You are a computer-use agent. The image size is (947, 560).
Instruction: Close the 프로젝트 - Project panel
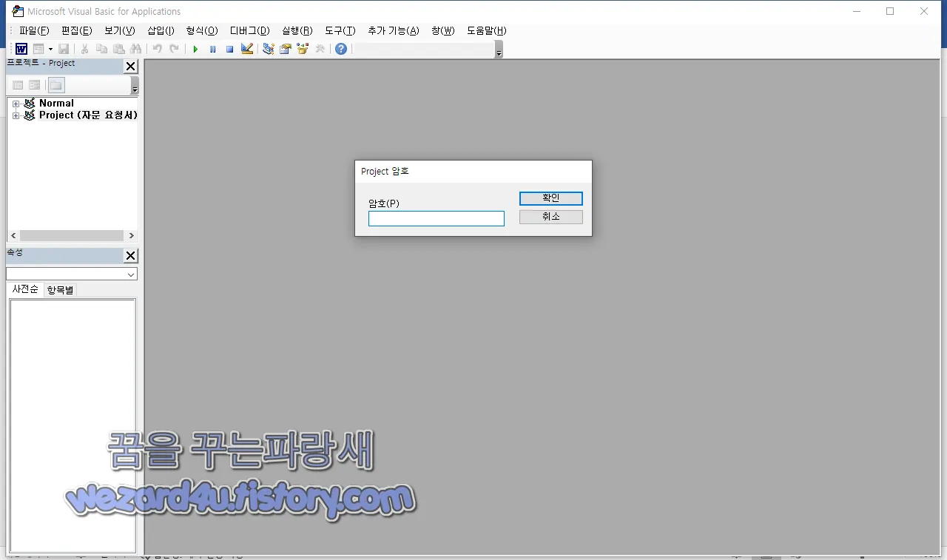[131, 67]
